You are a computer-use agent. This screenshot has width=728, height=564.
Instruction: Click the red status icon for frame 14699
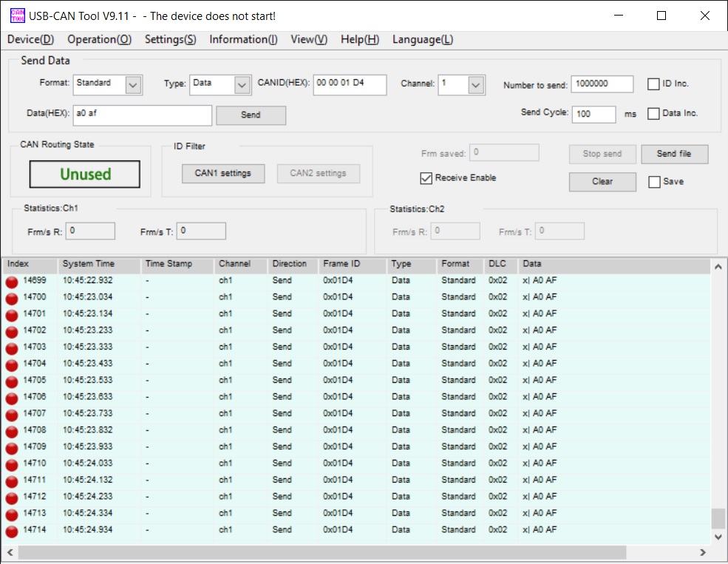pyautogui.click(x=12, y=282)
